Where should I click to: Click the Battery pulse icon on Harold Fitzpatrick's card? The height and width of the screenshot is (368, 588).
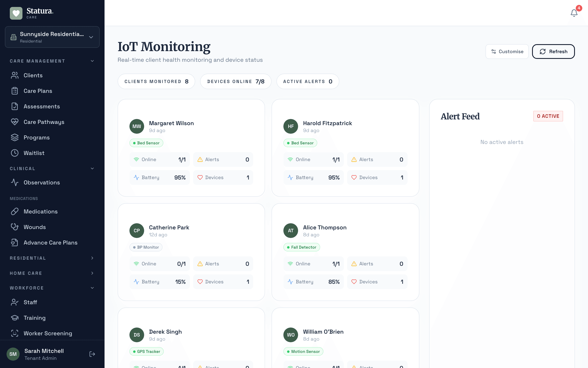[290, 177]
